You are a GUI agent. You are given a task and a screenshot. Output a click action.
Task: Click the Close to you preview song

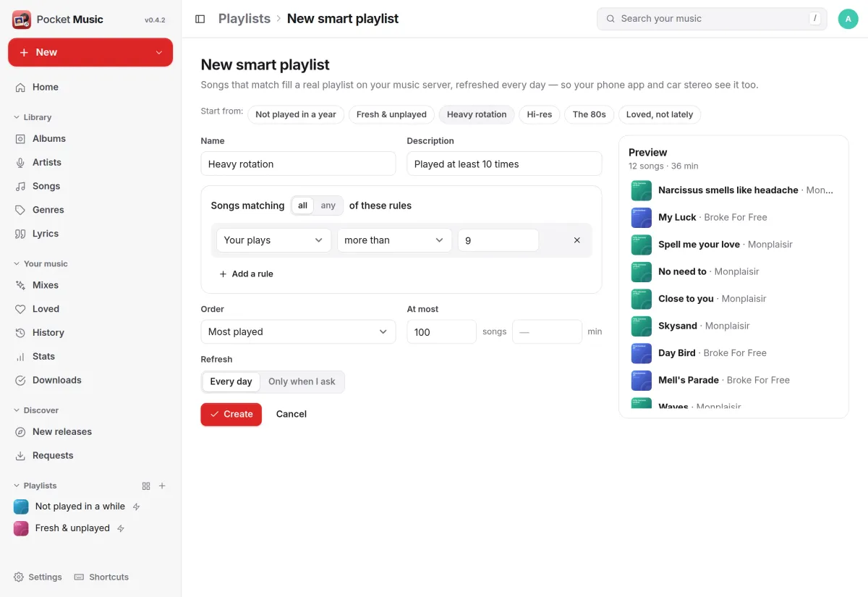(x=733, y=299)
